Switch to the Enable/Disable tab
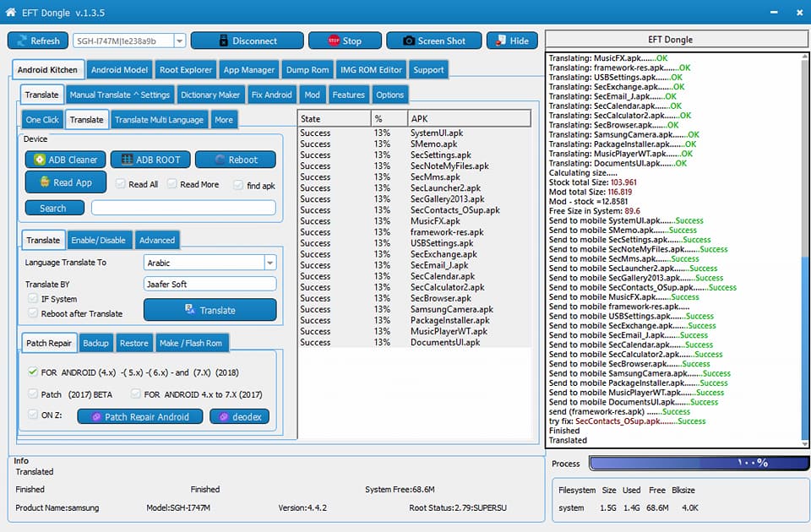Screen dimensions: 811x532 98,241
